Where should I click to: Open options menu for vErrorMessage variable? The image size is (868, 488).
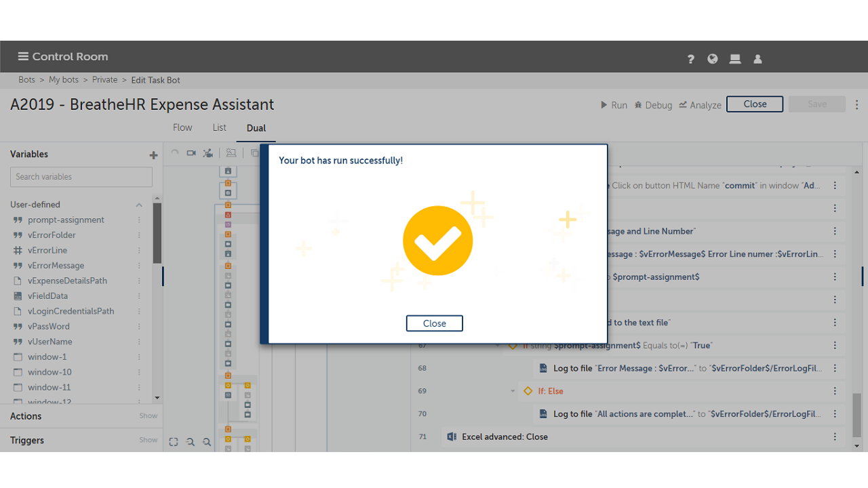coord(140,266)
